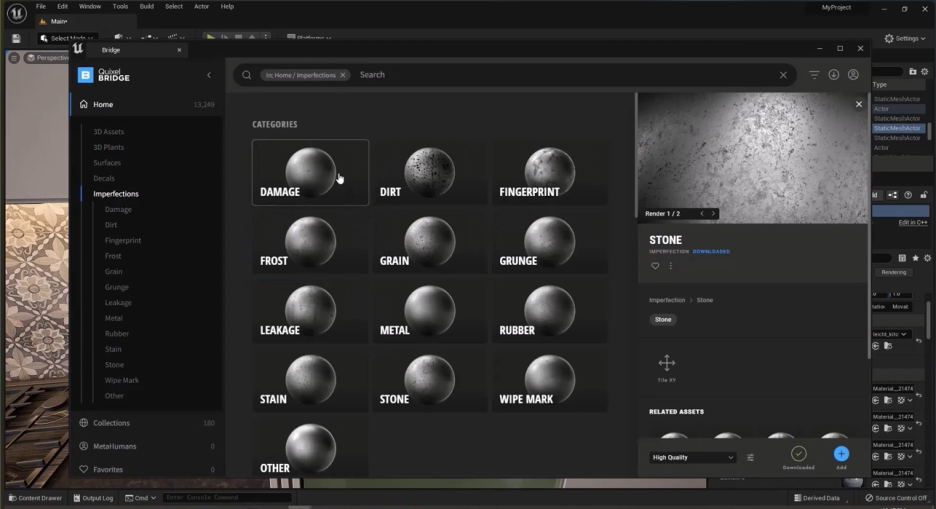936x509 pixels.
Task: Open the Dirt category tile
Action: tap(430, 172)
